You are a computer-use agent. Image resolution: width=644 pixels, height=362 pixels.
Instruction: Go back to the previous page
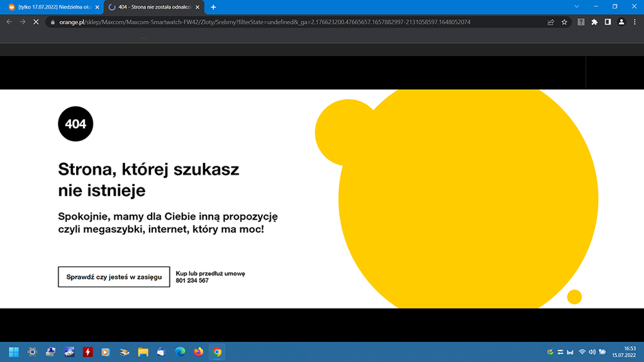tap(9, 22)
